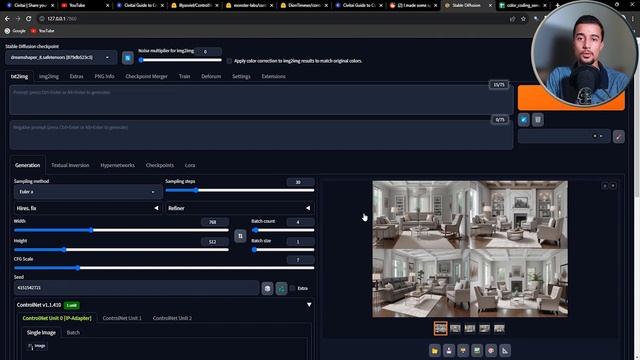
Task: Open the Sampling method dropdown
Action: [x=88, y=192]
